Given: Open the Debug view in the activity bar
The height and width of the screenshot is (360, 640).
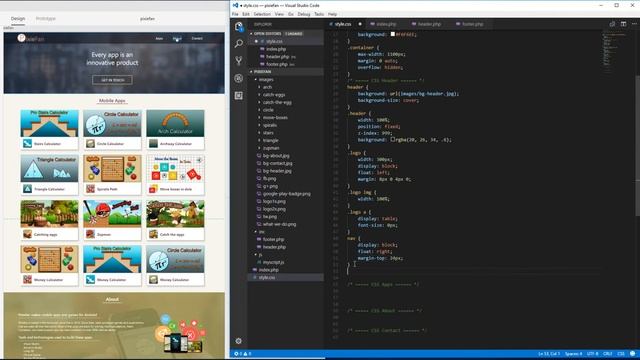Looking at the screenshot, I should pos(239,78).
